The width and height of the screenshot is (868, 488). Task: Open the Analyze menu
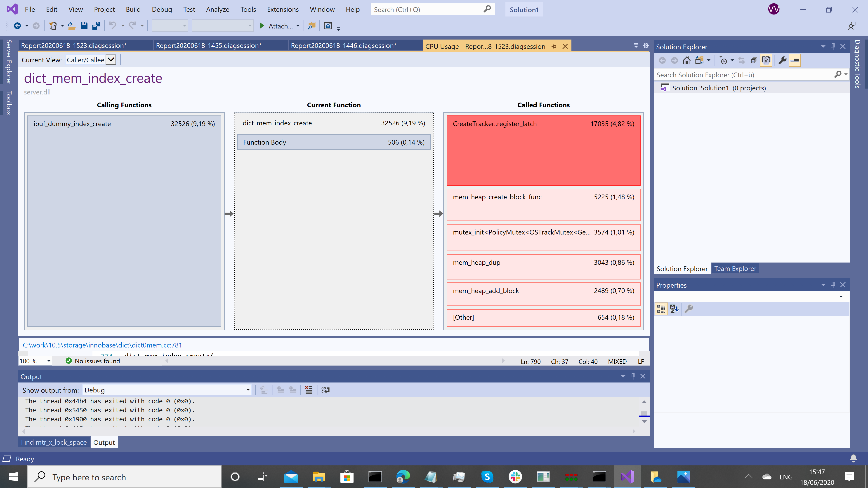[x=217, y=9]
